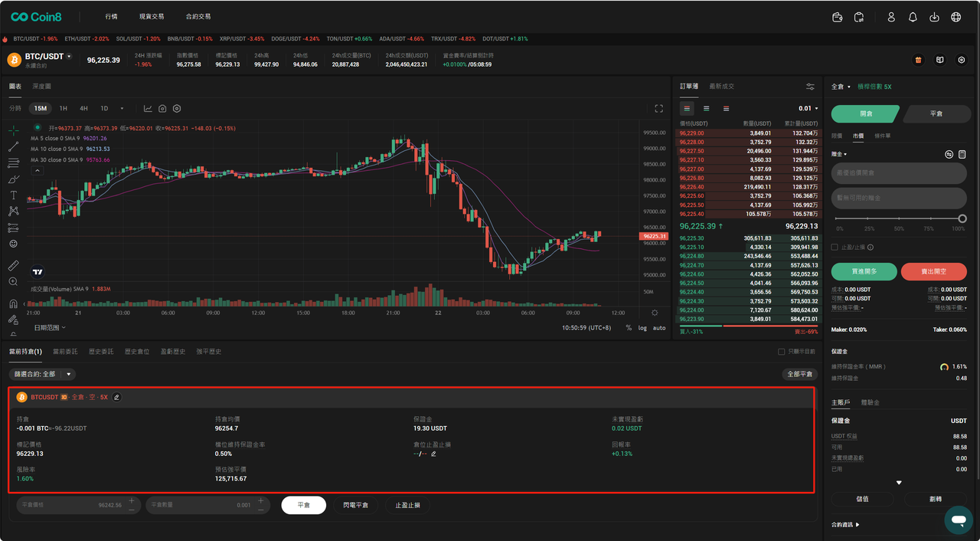Toggle chart fullscreen mode
Viewport: 980px width, 541px height.
[658, 109]
